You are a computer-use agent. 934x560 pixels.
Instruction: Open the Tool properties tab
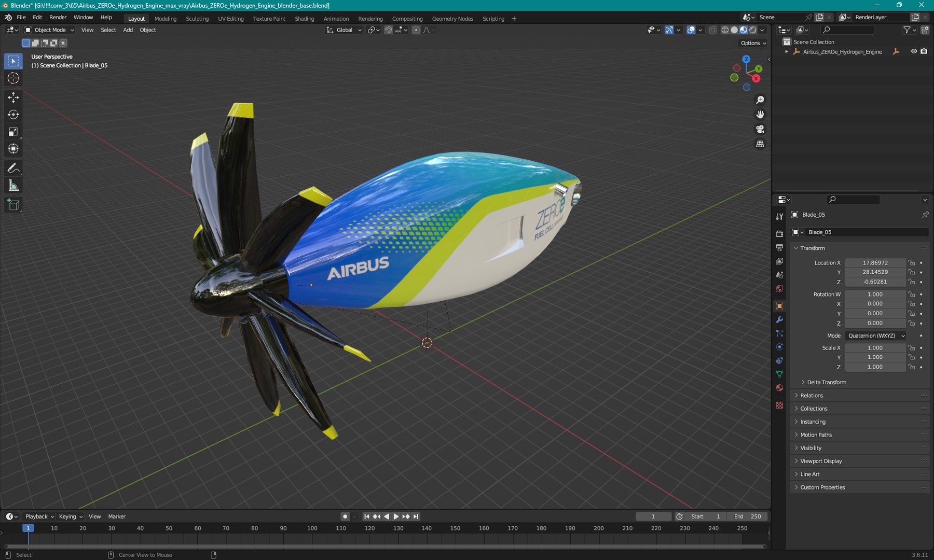tap(779, 216)
